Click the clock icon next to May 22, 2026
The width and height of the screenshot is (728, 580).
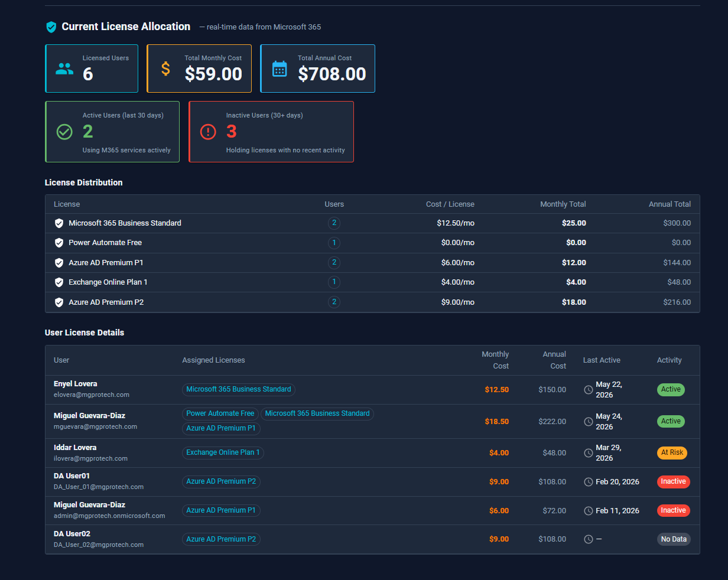[x=589, y=390]
